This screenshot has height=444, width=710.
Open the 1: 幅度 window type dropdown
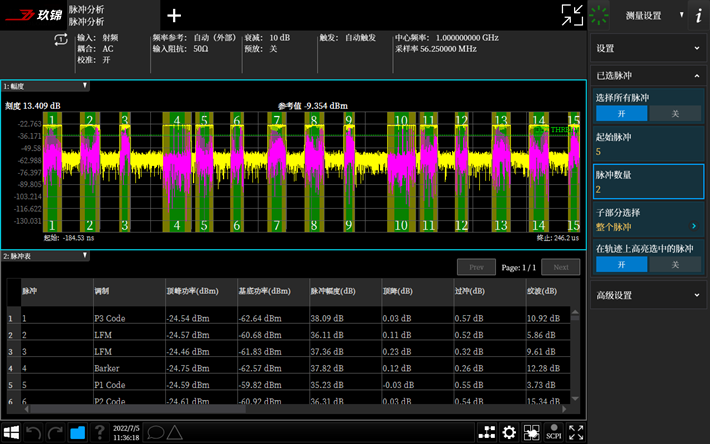coord(45,86)
